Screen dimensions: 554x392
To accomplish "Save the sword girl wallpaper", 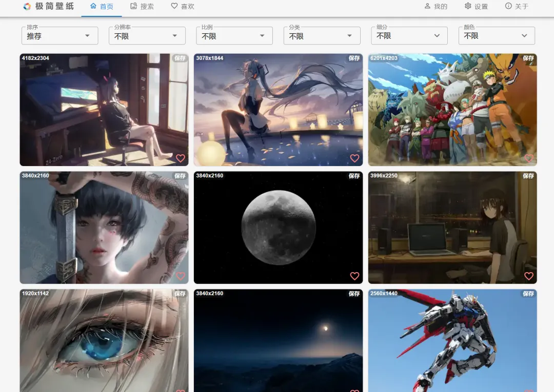I will [180, 176].
